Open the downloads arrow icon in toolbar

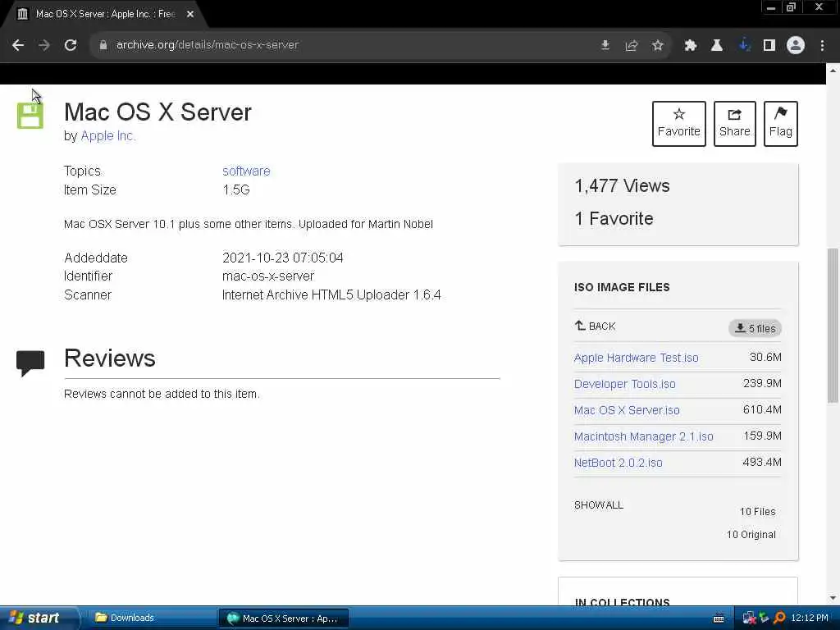[x=743, y=46]
